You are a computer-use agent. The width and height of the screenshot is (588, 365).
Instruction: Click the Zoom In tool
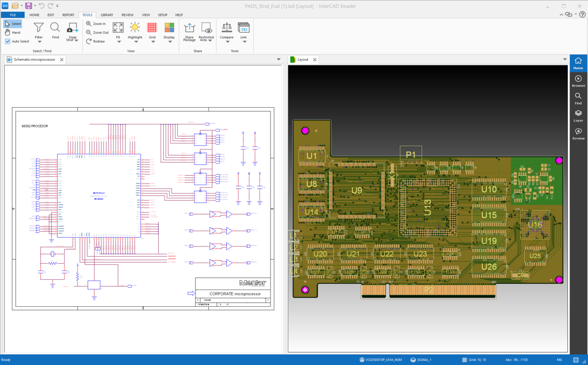pyautogui.click(x=96, y=24)
